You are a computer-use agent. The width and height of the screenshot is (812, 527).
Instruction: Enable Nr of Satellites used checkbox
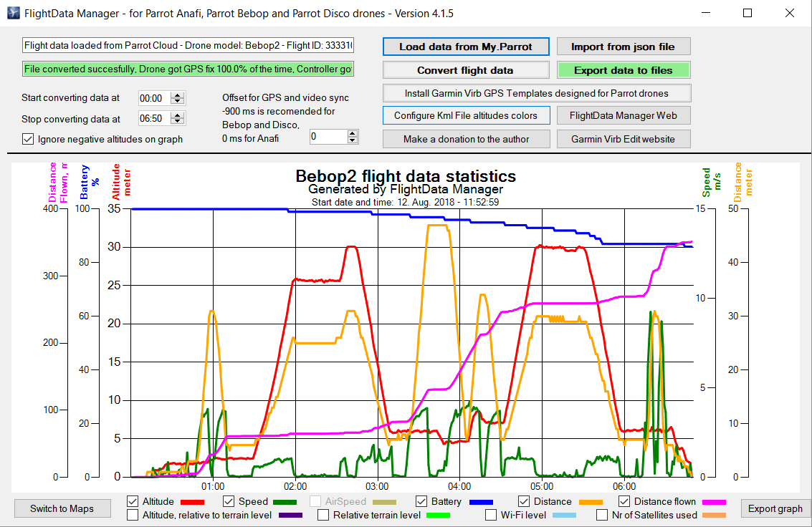[602, 515]
